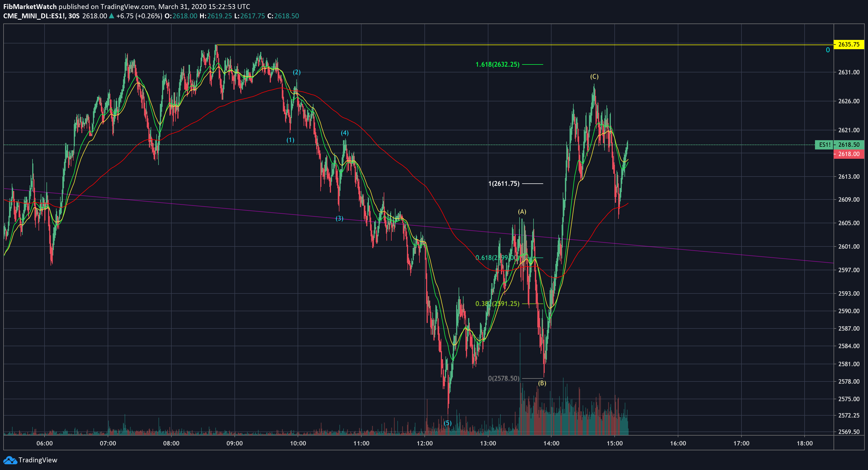Click the 2631.00 price axis label

coord(849,72)
